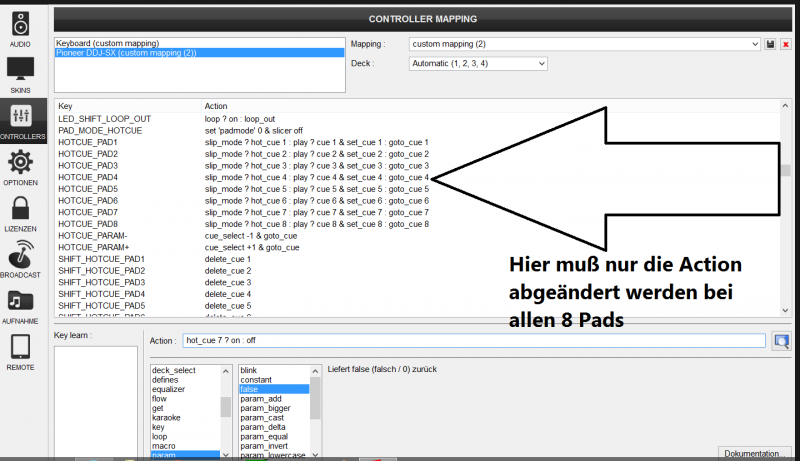Screen dimensions: 800x461
Task: Click verb list scroll up arrow
Action: pos(315,371)
